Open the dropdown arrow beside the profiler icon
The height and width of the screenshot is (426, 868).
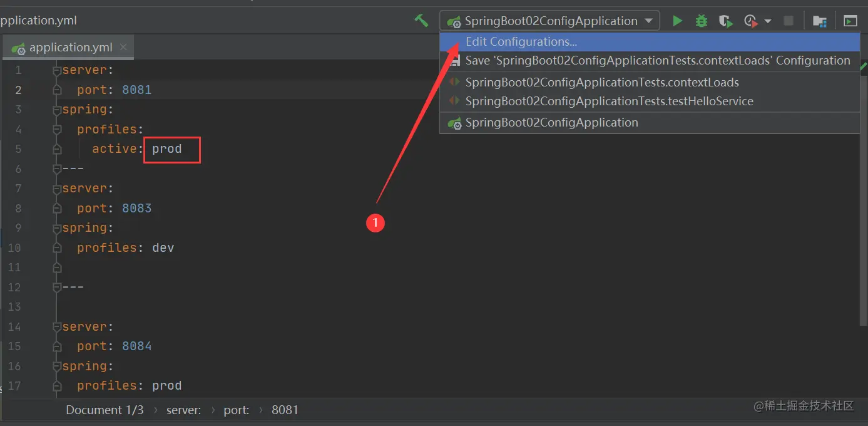(768, 21)
